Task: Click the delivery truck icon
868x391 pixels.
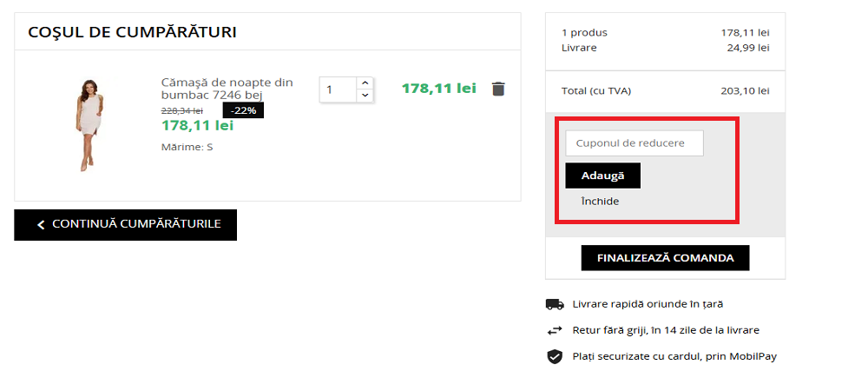Action: 554,304
